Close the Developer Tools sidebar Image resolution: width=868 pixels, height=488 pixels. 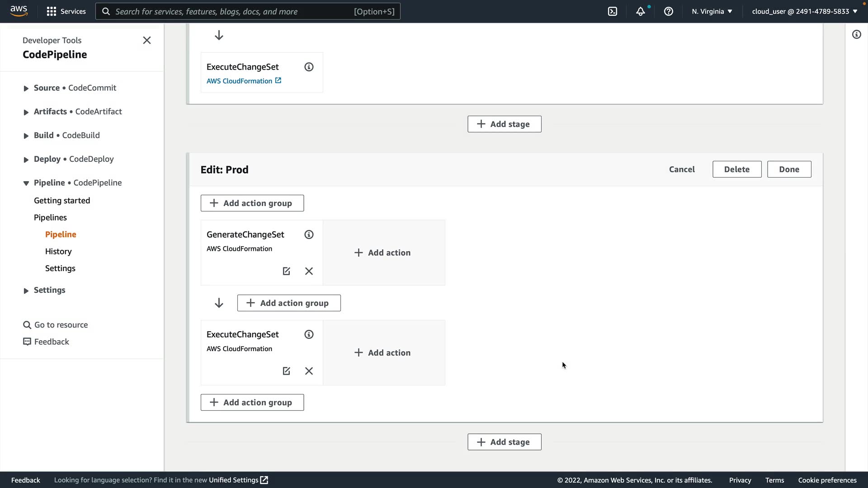147,40
